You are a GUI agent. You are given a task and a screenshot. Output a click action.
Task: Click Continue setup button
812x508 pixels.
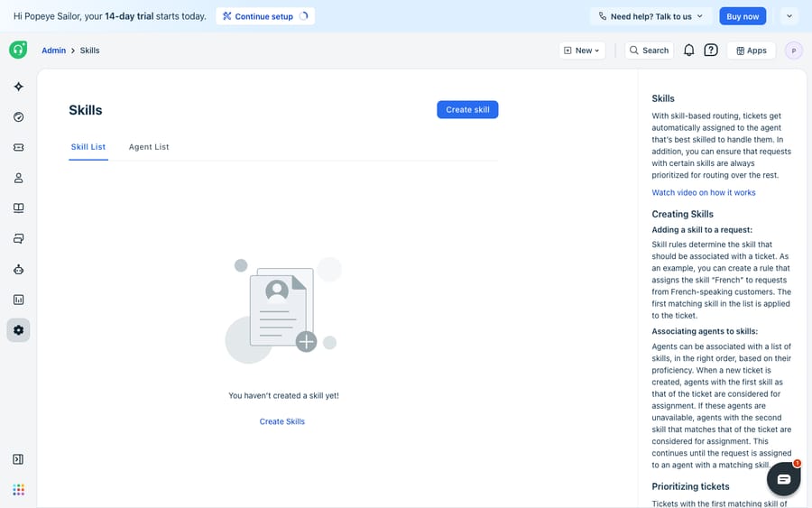click(x=265, y=16)
